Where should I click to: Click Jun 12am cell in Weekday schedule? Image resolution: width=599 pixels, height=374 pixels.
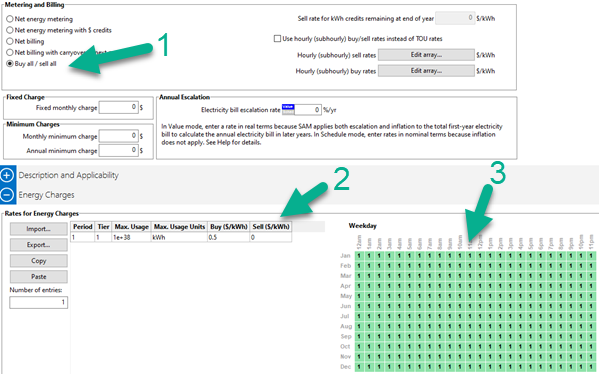point(359,306)
